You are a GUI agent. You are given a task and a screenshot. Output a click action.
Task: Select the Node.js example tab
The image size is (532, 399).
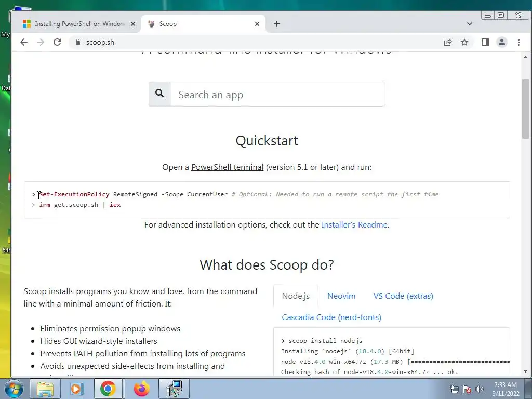click(x=296, y=296)
